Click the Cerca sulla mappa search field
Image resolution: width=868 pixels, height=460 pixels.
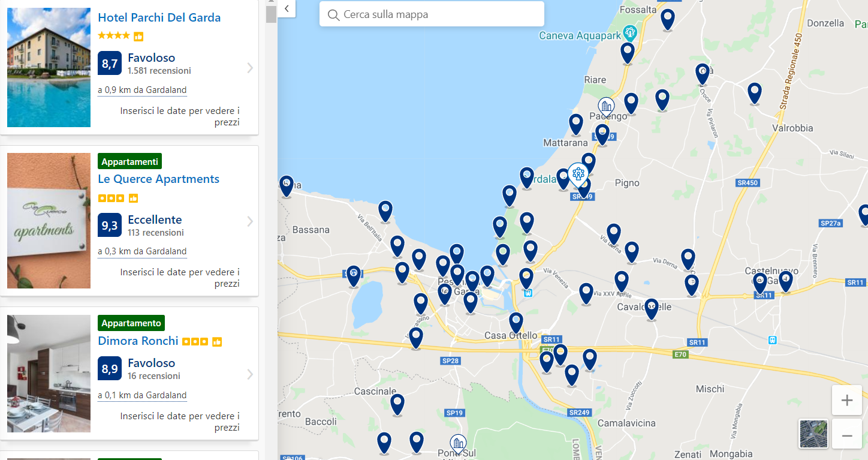(x=432, y=14)
